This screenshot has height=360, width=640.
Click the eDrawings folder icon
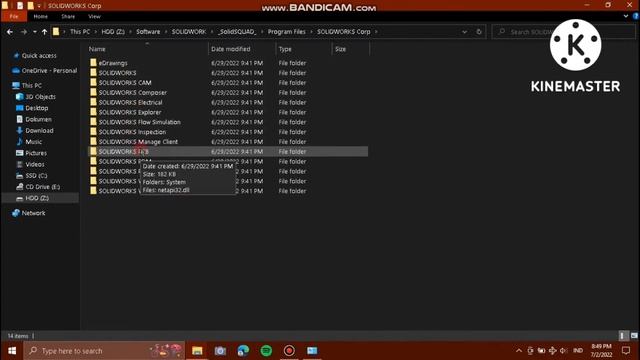tap(93, 62)
